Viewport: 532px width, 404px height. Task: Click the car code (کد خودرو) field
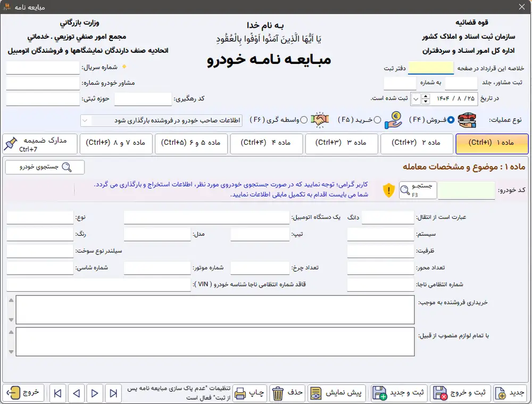click(x=466, y=190)
